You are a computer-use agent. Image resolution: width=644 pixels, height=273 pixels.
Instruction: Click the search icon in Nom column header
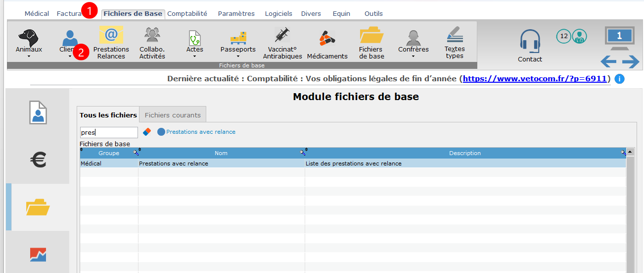coord(302,153)
